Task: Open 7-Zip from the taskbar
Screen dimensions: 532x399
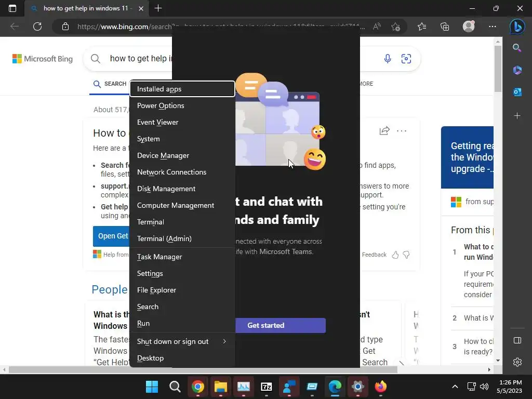Action: click(267, 387)
